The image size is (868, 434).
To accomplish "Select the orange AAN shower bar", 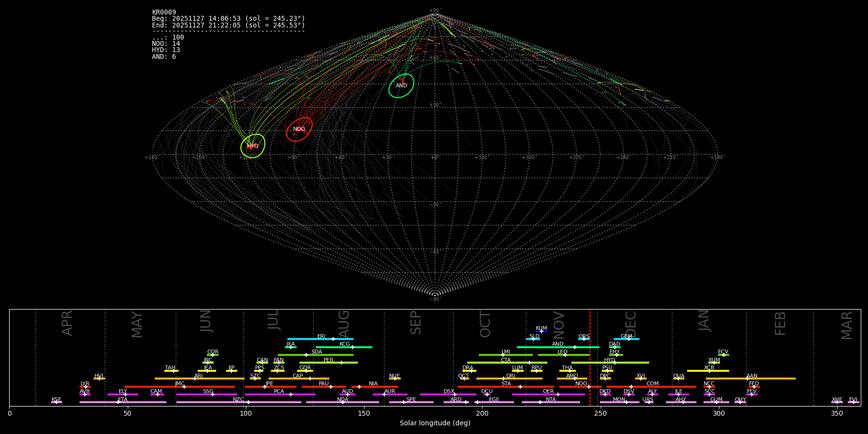I will pos(750,379).
